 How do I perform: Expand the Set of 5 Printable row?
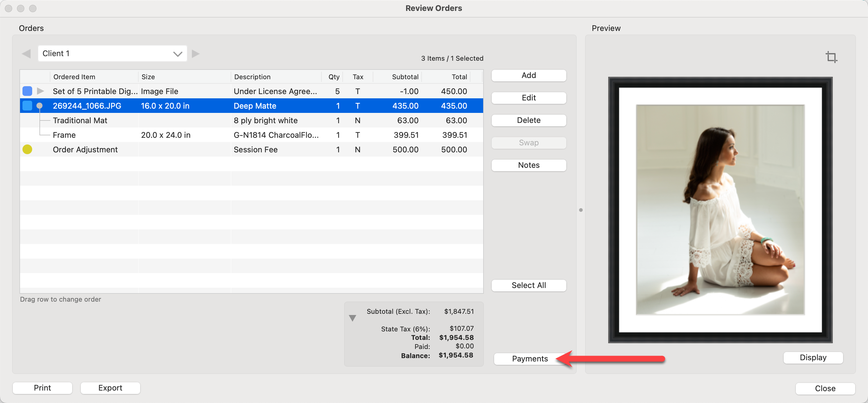(x=40, y=91)
